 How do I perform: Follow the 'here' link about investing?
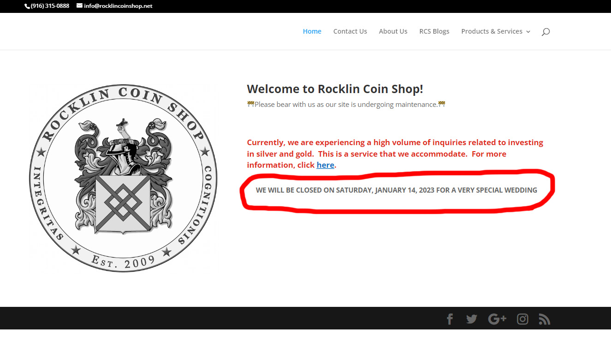point(325,165)
